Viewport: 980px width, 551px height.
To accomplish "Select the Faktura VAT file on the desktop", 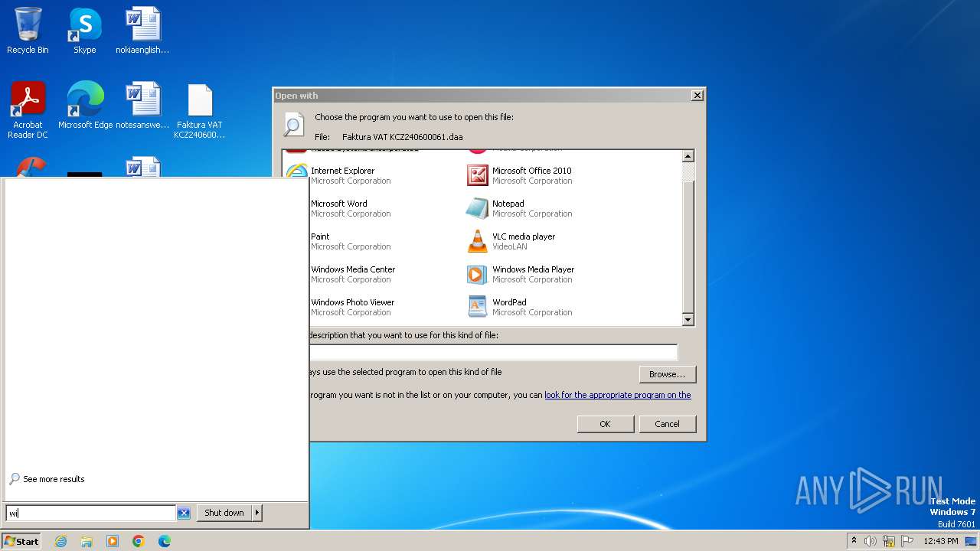I will 200,111.
